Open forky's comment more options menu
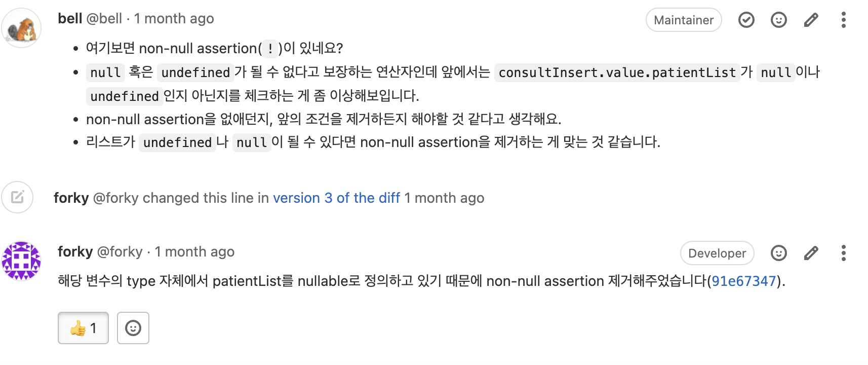868x365 pixels. click(x=843, y=253)
